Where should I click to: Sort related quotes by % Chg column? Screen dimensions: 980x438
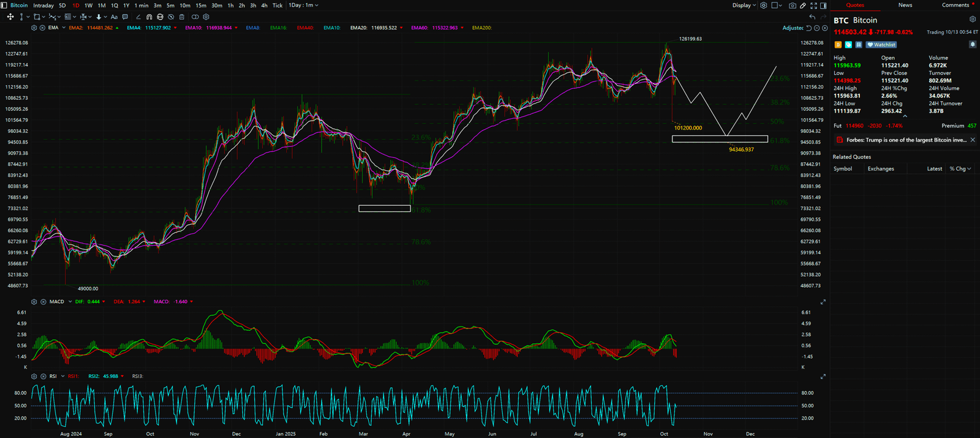tap(959, 169)
